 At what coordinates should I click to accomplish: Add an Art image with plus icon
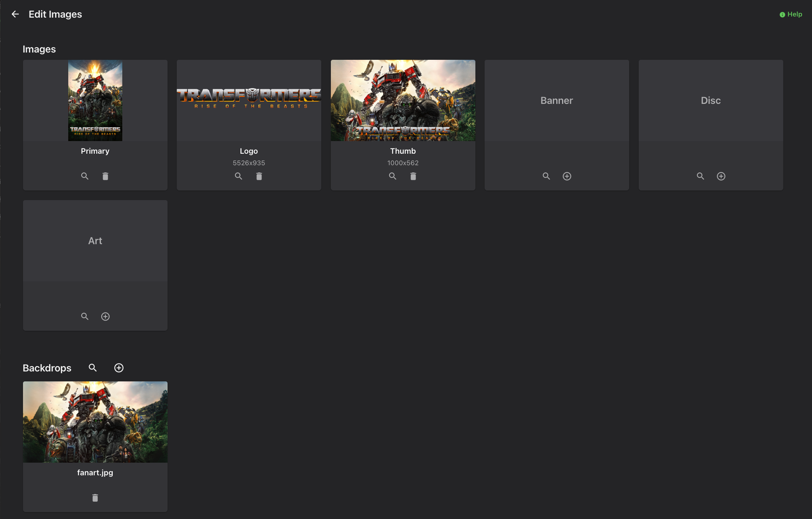(x=105, y=316)
